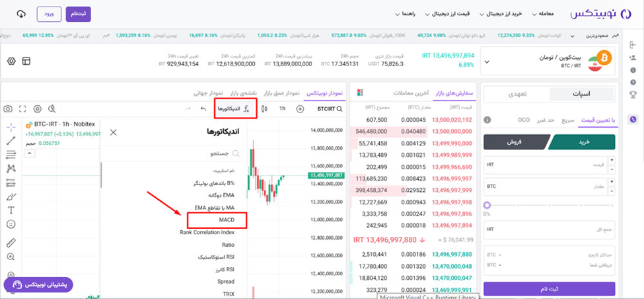Image resolution: width=644 pixels, height=299 pixels.
Task: Click the جستجو indicator search field
Action: tap(174, 154)
